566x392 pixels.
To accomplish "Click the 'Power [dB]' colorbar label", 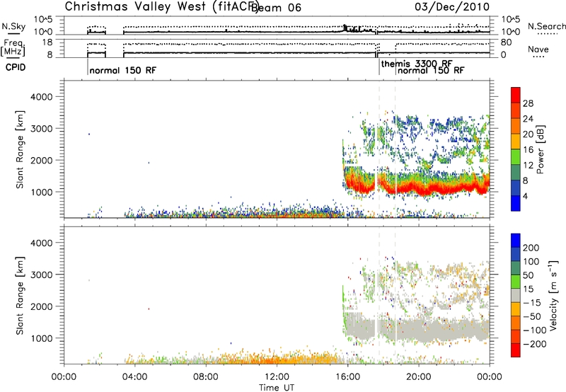I will 541,149.
